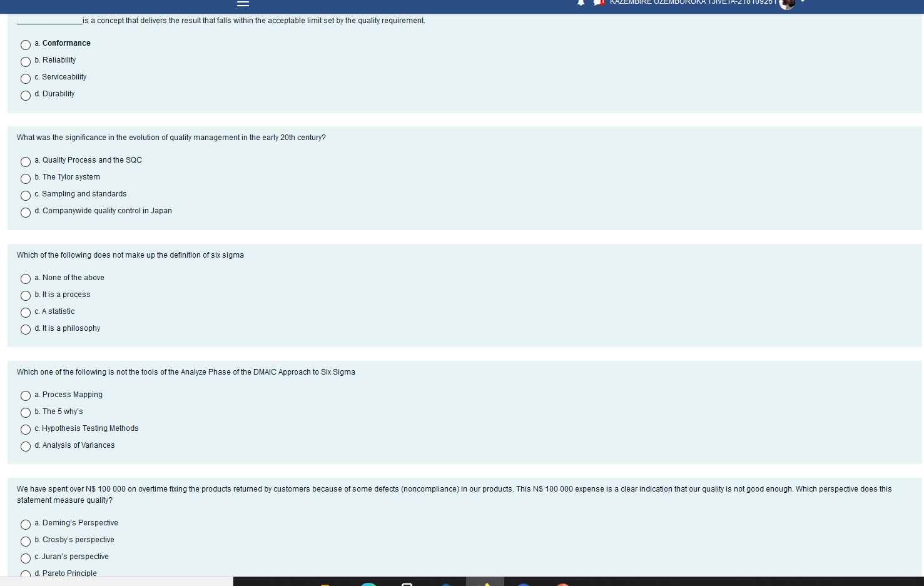Pick Juran's perspective radio button
The height and width of the screenshot is (586, 924).
click(x=26, y=558)
